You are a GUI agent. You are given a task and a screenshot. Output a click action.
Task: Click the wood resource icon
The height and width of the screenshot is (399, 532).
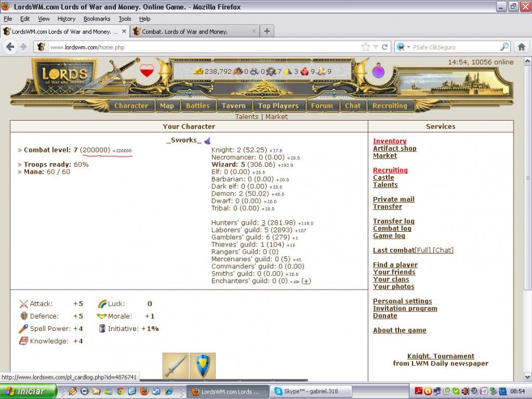tap(238, 72)
